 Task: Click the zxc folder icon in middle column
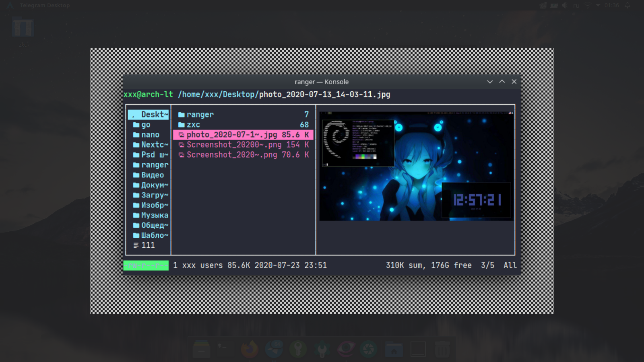pyautogui.click(x=181, y=125)
